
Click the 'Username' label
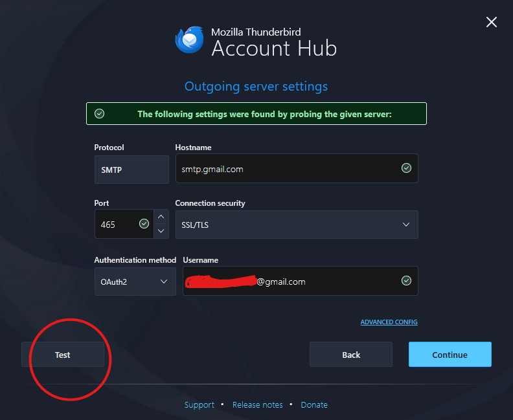[201, 260]
